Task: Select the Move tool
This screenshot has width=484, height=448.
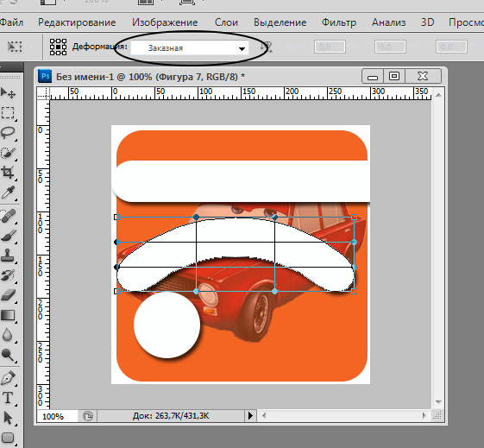Action: tap(8, 93)
